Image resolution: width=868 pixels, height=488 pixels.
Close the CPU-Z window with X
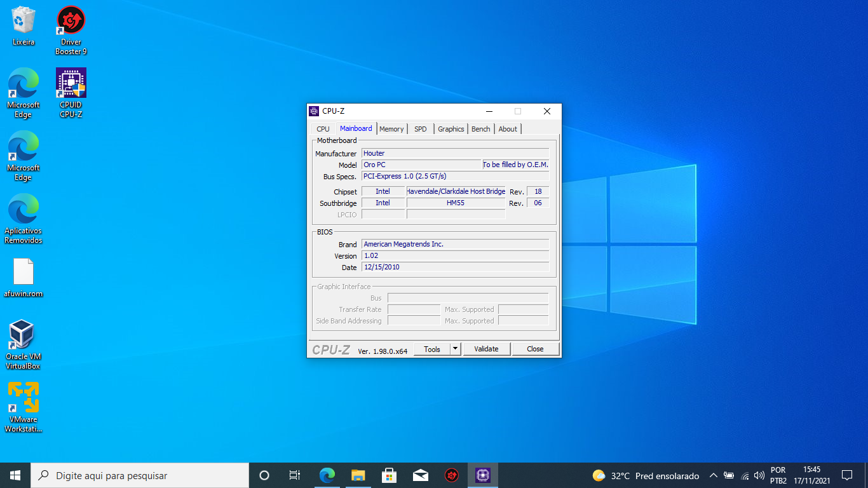click(x=547, y=111)
